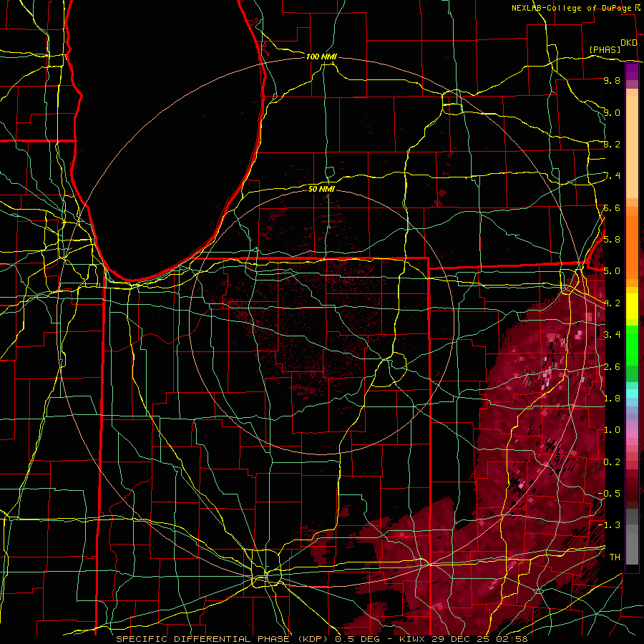The image size is (644, 644).
Task: Pick the purple top segment of the color bar
Action: [x=632, y=72]
